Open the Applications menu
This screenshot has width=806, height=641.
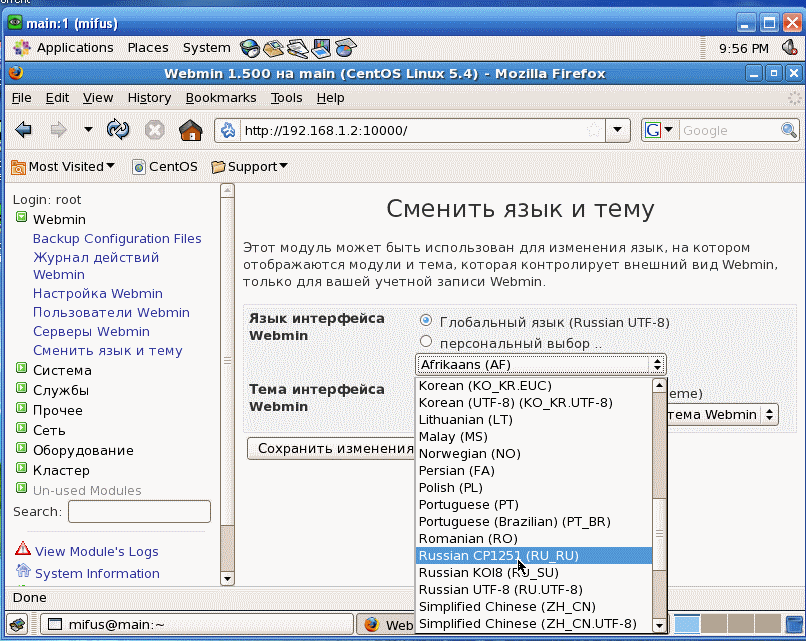point(75,48)
